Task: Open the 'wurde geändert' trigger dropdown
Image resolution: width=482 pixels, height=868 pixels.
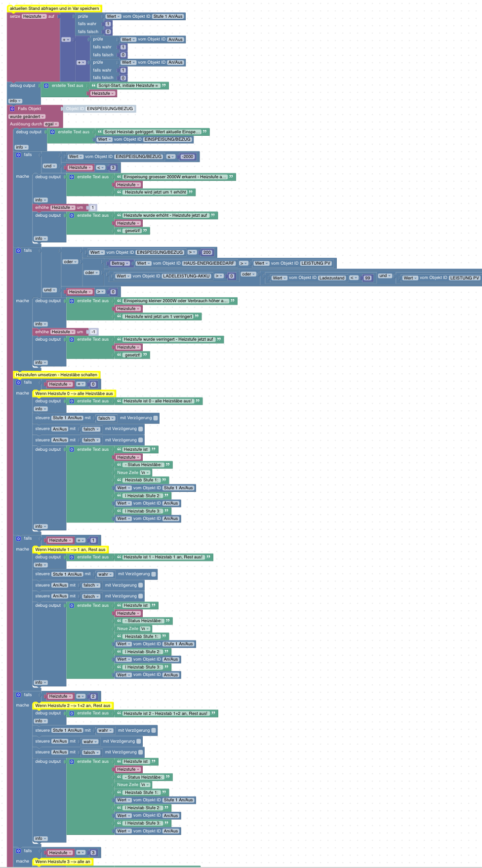Action: point(27,117)
